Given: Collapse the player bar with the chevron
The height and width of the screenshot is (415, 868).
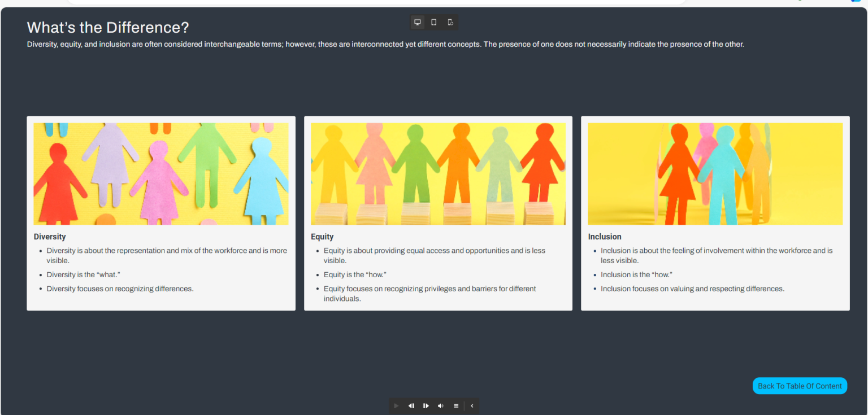Looking at the screenshot, I should click(x=472, y=405).
